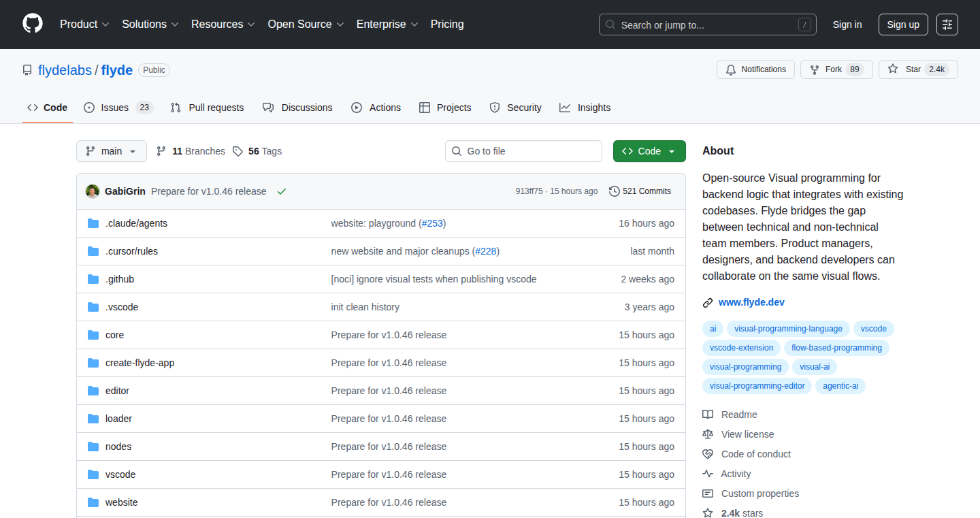This screenshot has width=980, height=518.
Task: Click the website folder icon
Action: 93,502
